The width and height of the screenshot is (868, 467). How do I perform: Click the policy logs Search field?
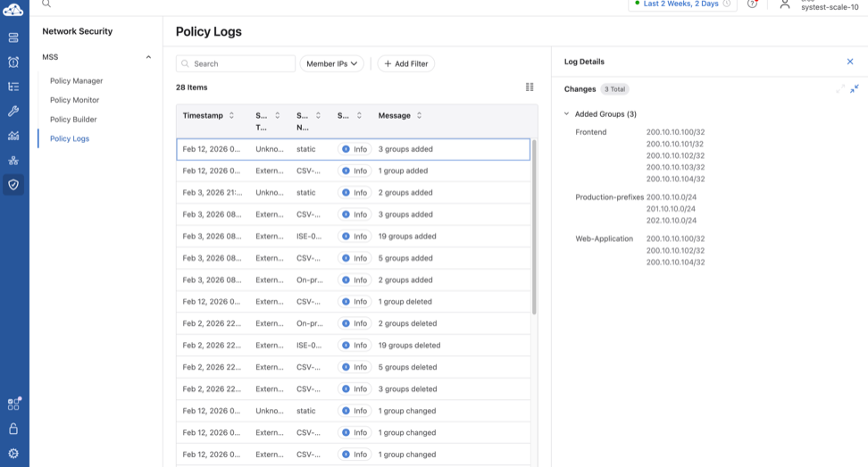click(236, 63)
